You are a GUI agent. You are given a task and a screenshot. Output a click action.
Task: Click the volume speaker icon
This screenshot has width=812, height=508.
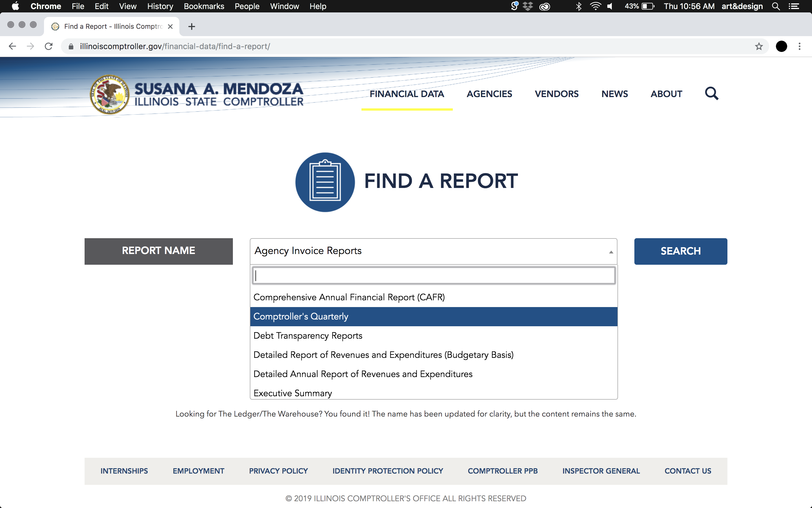610,6
